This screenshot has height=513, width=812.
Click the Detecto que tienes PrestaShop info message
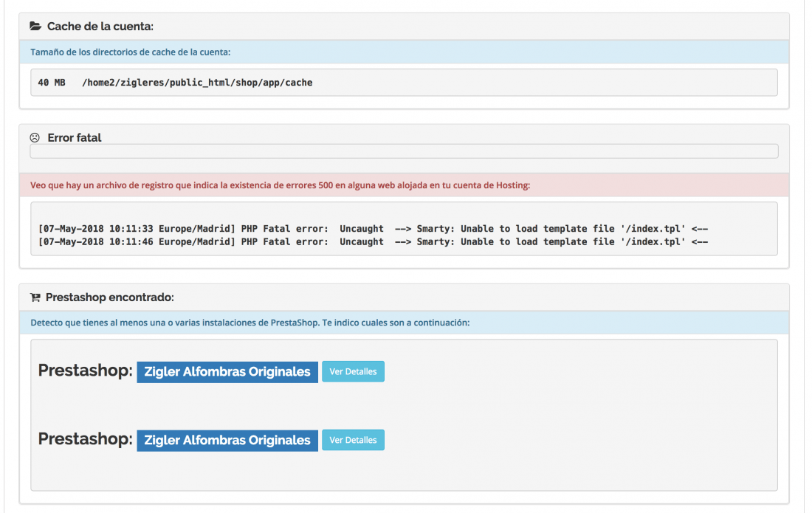pyautogui.click(x=250, y=323)
